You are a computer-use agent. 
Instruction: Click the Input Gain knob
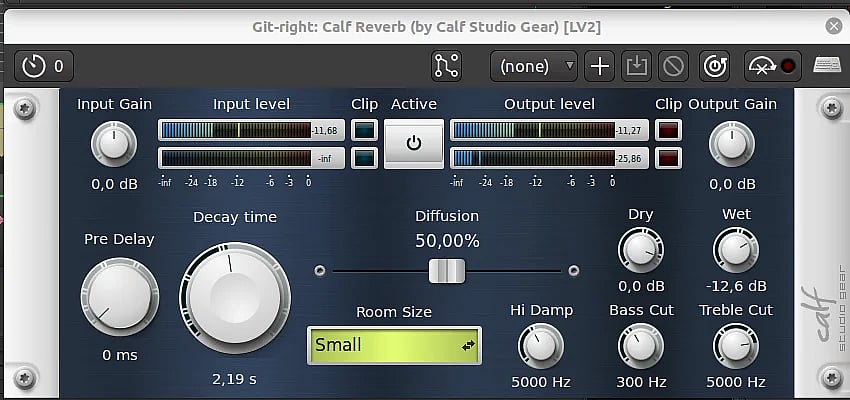[114, 144]
